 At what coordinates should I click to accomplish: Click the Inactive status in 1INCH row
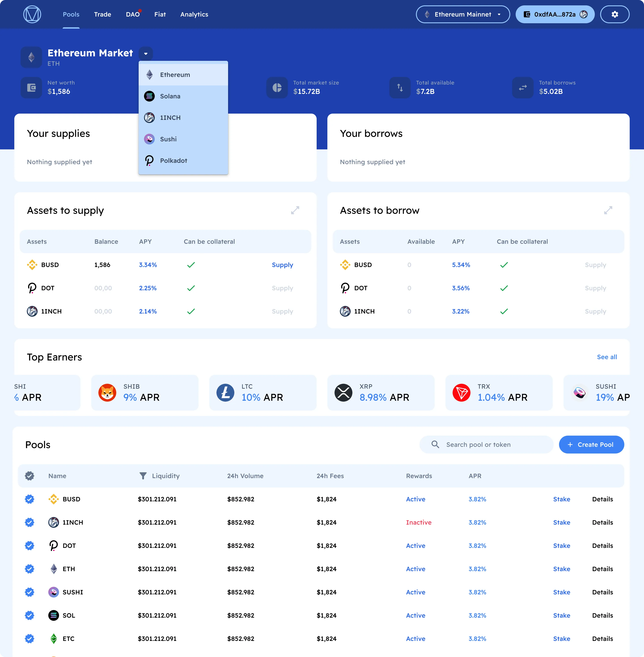(x=419, y=522)
